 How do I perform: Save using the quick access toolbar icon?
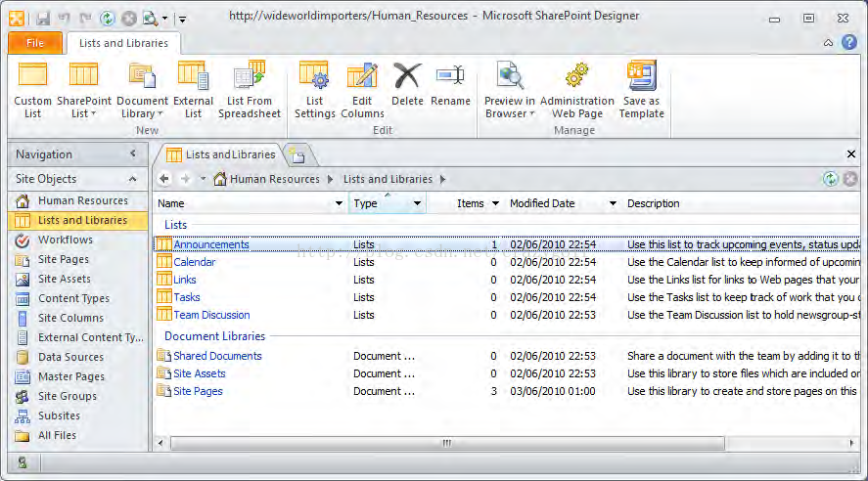(43, 19)
